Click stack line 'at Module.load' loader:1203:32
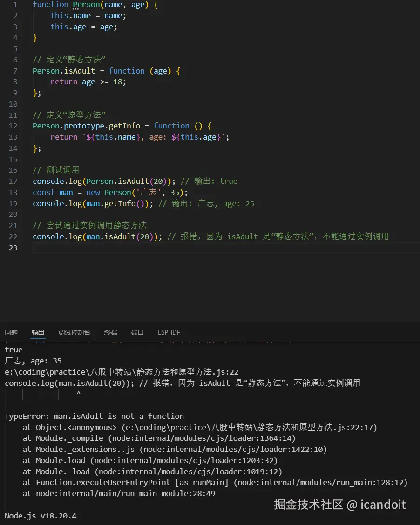Viewport: 420px width, 525px height. 150,460
